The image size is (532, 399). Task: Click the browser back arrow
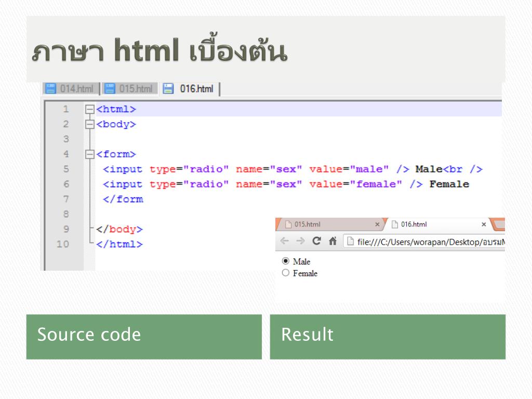(285, 241)
